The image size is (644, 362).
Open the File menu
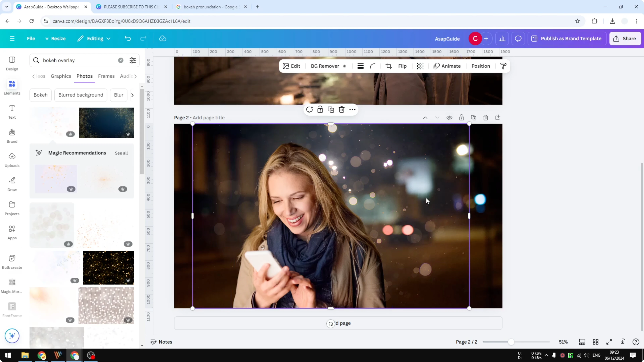click(x=31, y=38)
